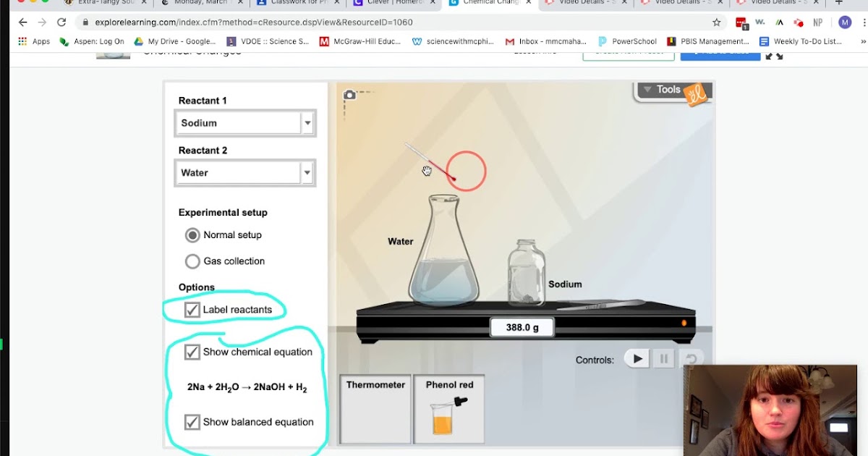Pause the simulation
Image resolution: width=868 pixels, height=456 pixels.
(663, 358)
